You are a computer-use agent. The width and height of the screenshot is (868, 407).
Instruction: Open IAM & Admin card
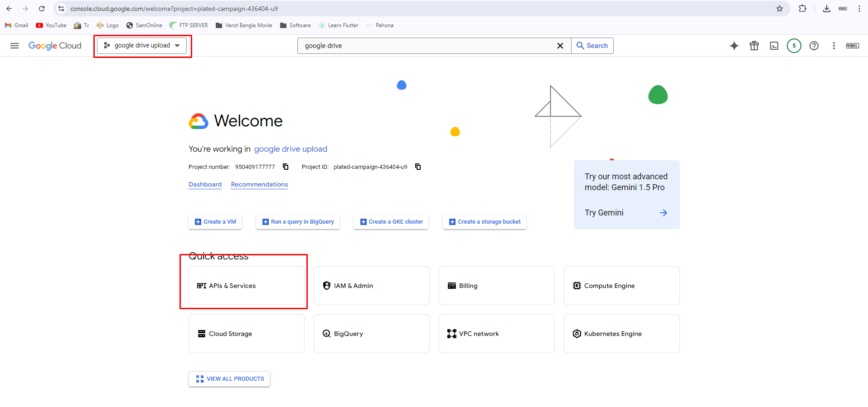click(x=372, y=286)
